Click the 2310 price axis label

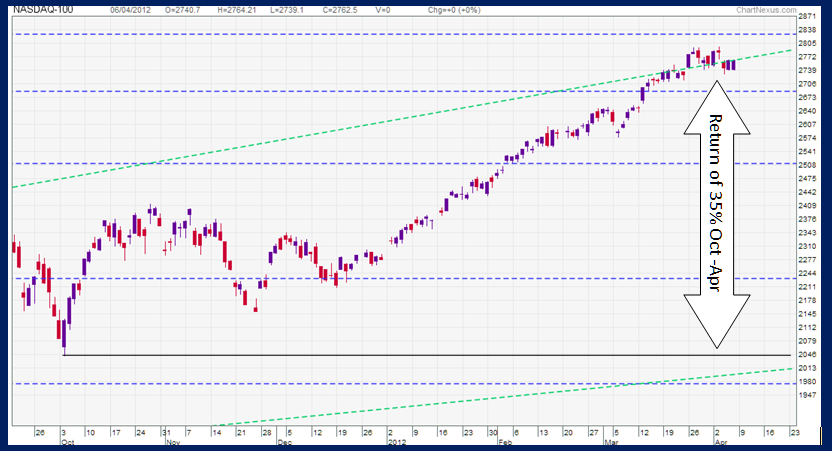click(807, 246)
